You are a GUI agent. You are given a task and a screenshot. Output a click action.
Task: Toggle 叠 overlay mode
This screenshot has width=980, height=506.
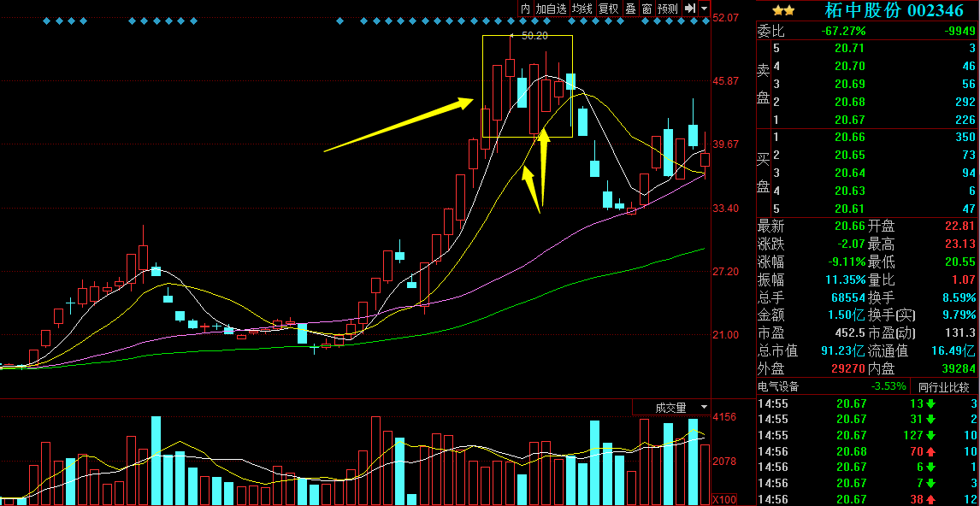point(630,9)
